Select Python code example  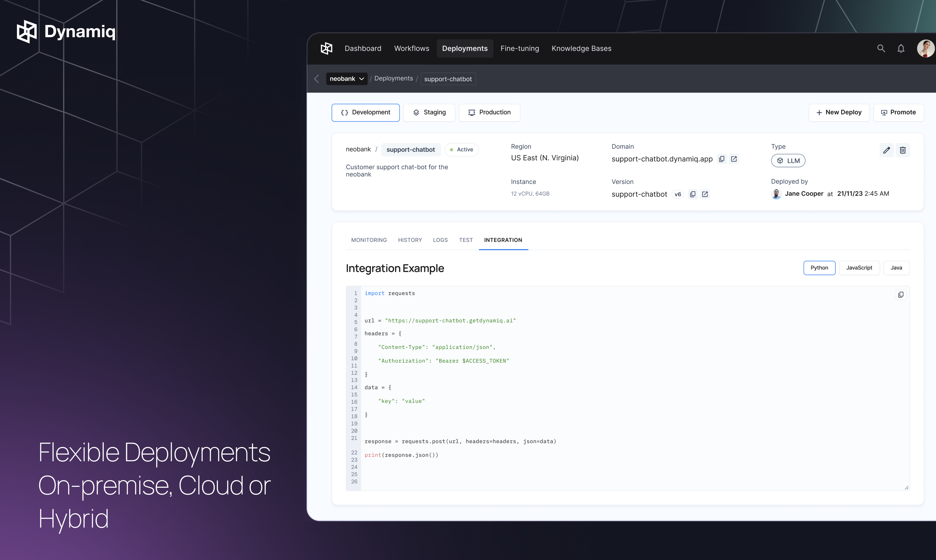[x=819, y=267]
